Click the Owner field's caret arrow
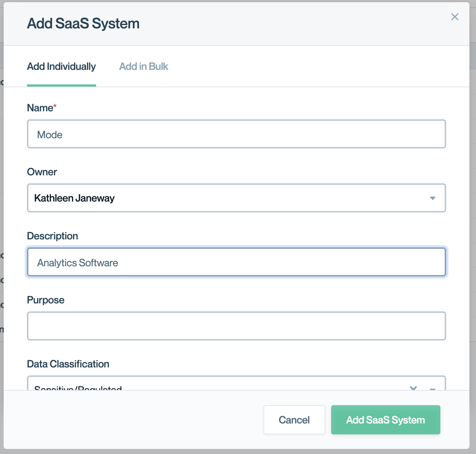 [x=432, y=198]
